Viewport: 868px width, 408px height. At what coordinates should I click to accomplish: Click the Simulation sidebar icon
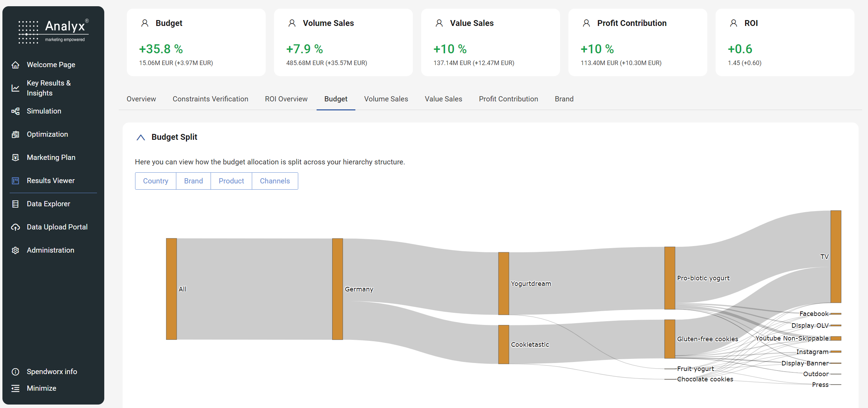(x=15, y=111)
